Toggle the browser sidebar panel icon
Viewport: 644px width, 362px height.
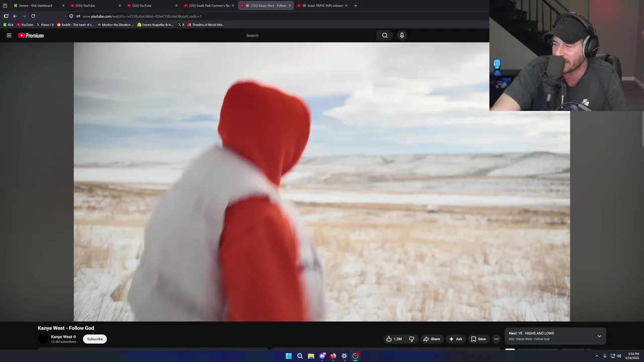tap(6, 16)
